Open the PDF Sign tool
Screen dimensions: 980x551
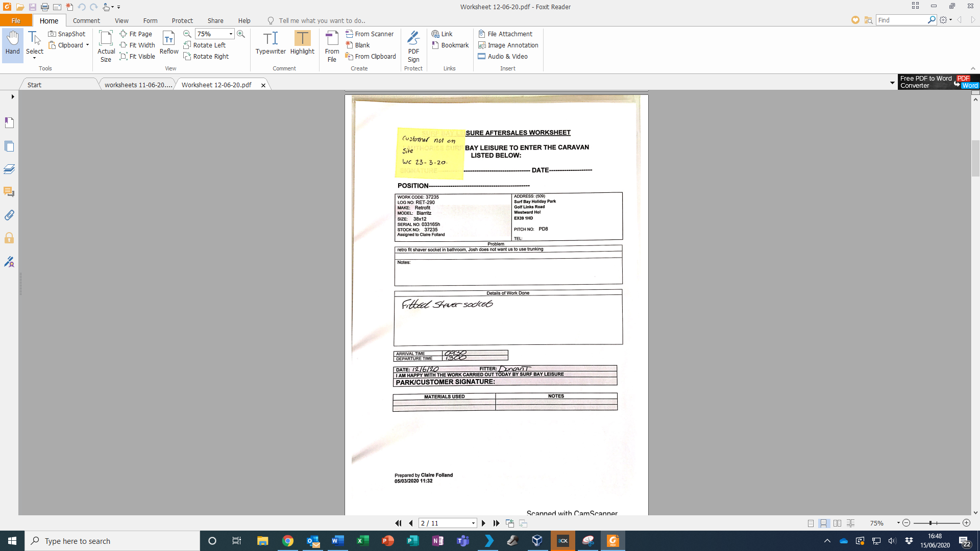[413, 46]
